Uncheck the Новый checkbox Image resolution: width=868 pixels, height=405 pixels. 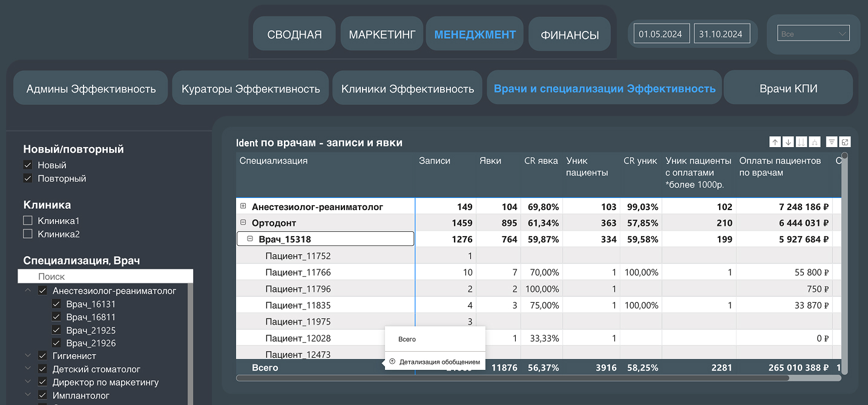[28, 165]
